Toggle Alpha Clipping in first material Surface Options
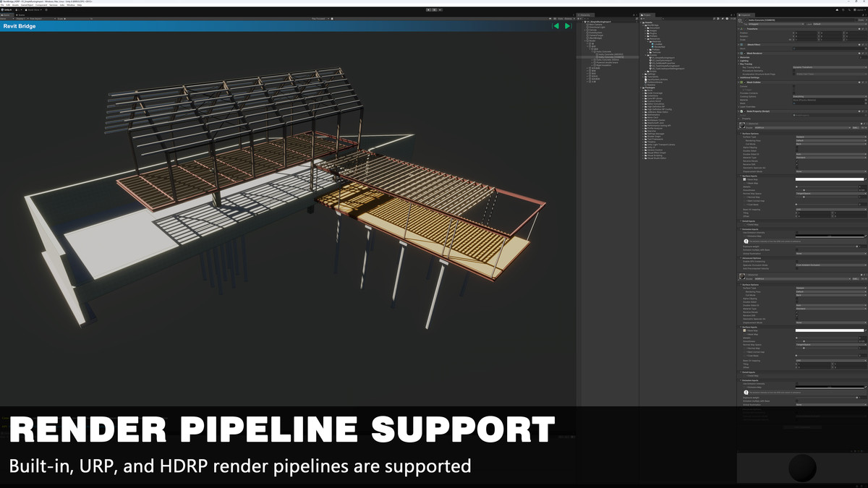 point(796,148)
